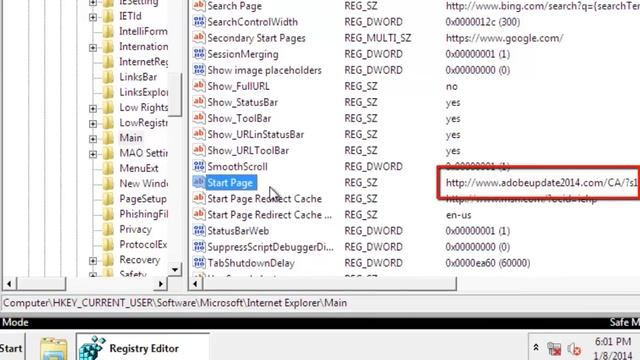Click the IETld folder icon
The width and height of the screenshot is (640, 360).
pyautogui.click(x=108, y=16)
